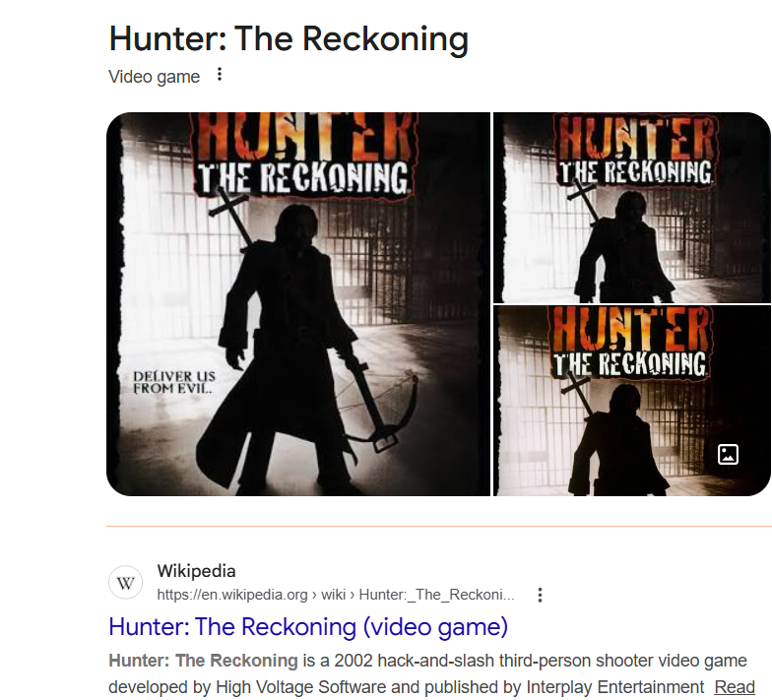The height and width of the screenshot is (700, 772).
Task: Open the large Hunter cover art image
Action: click(298, 304)
